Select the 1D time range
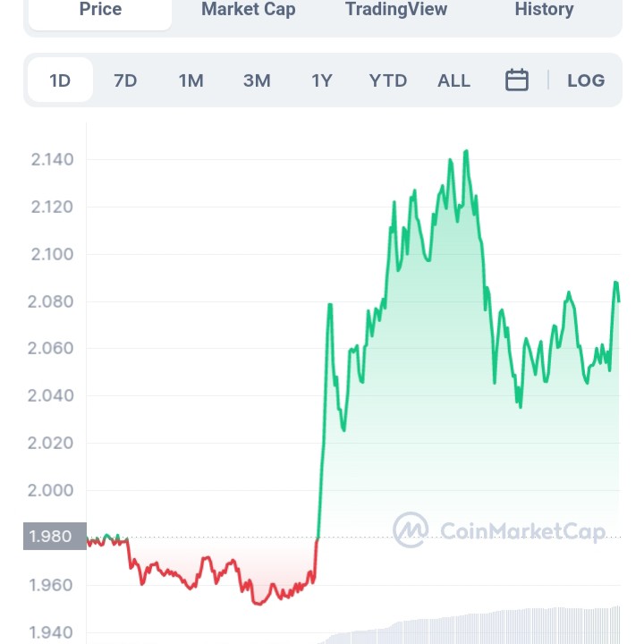This screenshot has width=644, height=644. (60, 80)
